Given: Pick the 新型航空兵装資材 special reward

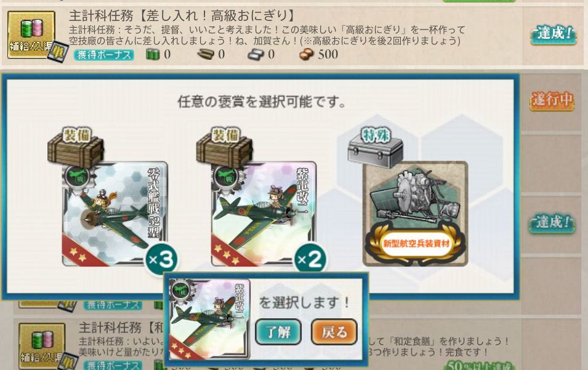Looking at the screenshot, I should 415,214.
